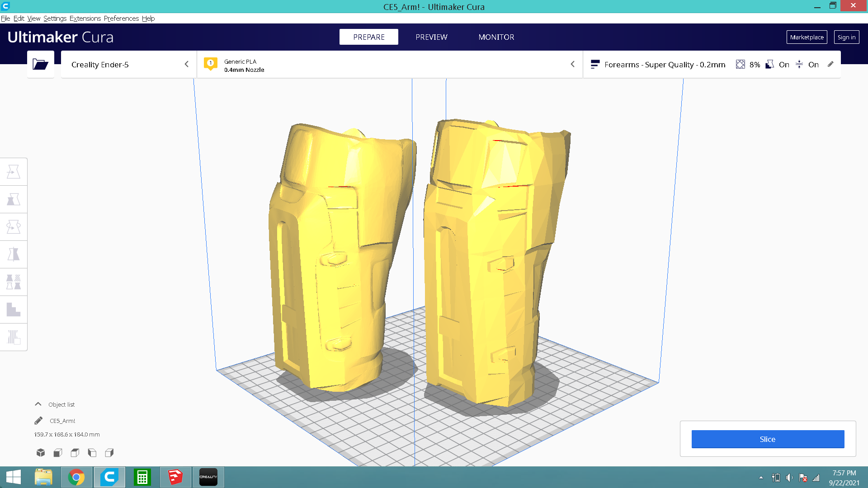This screenshot has width=868, height=488.
Task: Select the Mirror tool in left toolbar
Action: 14,254
